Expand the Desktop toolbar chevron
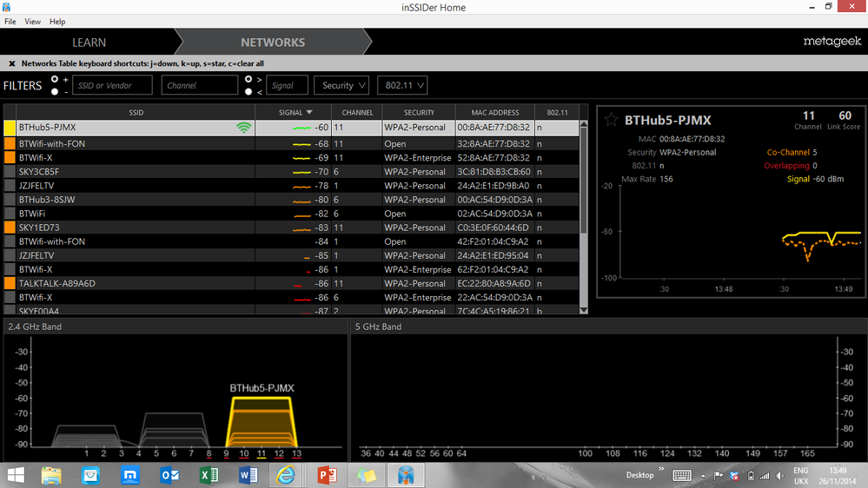 click(x=661, y=469)
